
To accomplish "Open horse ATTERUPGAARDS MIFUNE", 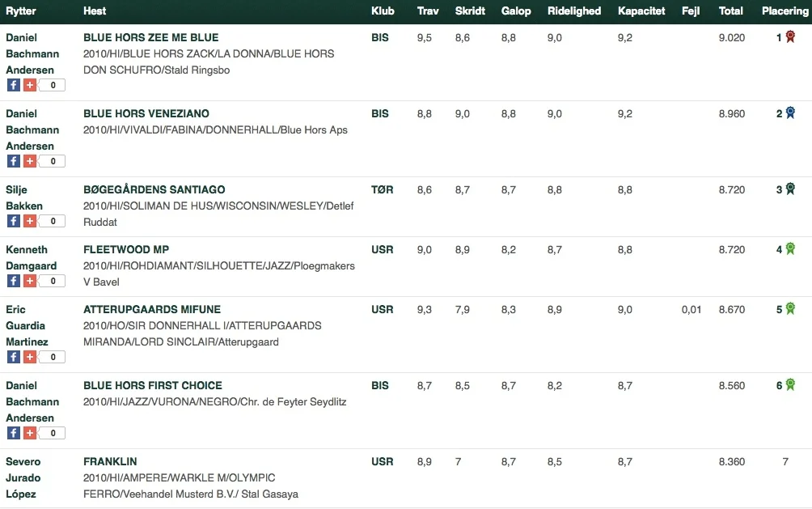I will point(152,309).
